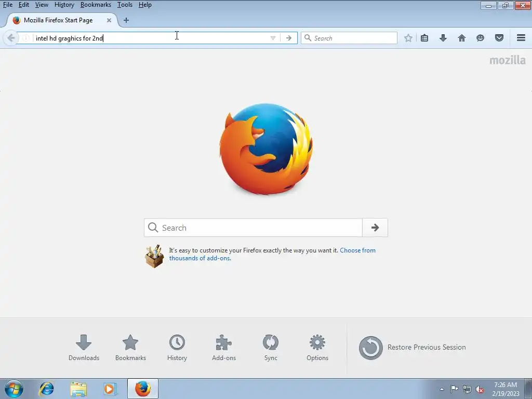Launch Windows Media Player from taskbar
This screenshot has width=532, height=399.
[x=110, y=389]
